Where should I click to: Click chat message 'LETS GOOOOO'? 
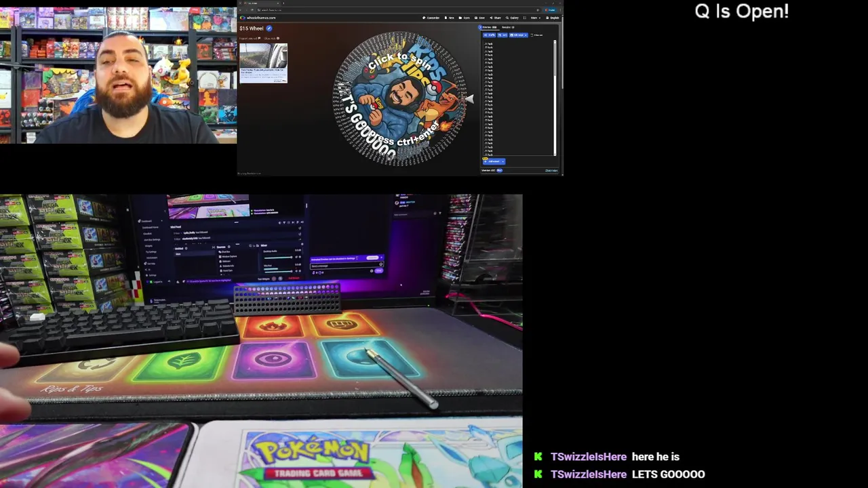pyautogui.click(x=669, y=474)
